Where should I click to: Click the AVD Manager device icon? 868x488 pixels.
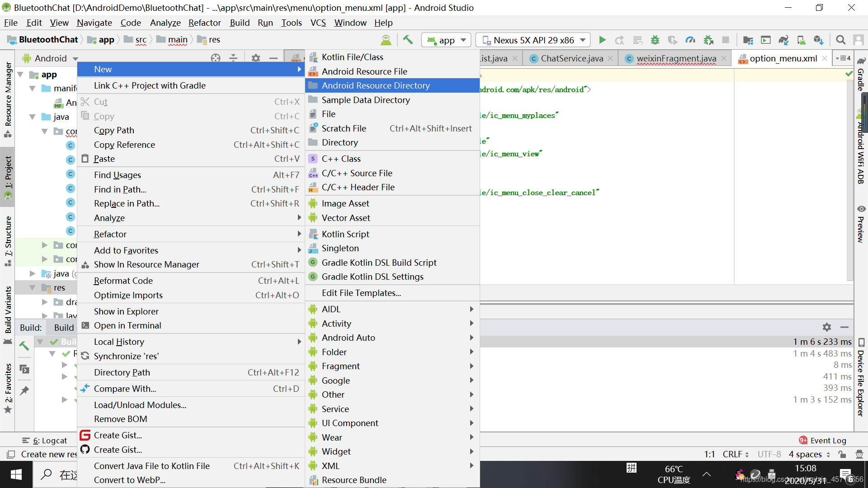pos(801,40)
